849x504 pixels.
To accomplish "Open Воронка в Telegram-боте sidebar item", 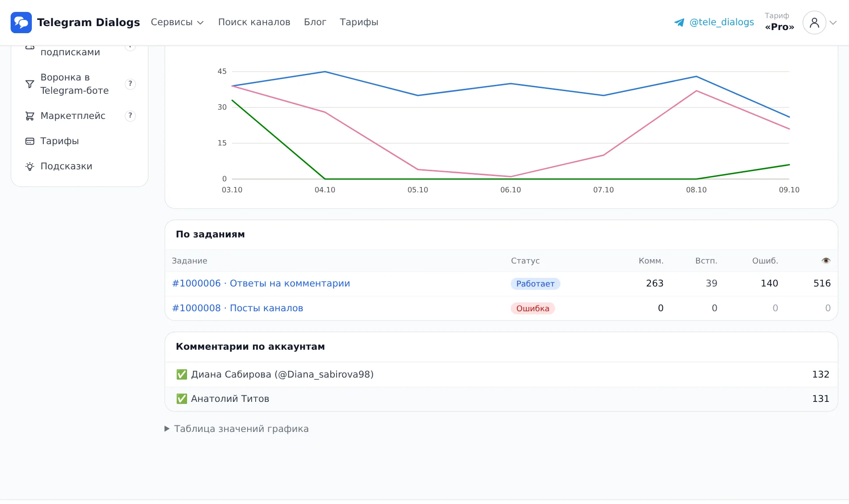I will (x=75, y=84).
